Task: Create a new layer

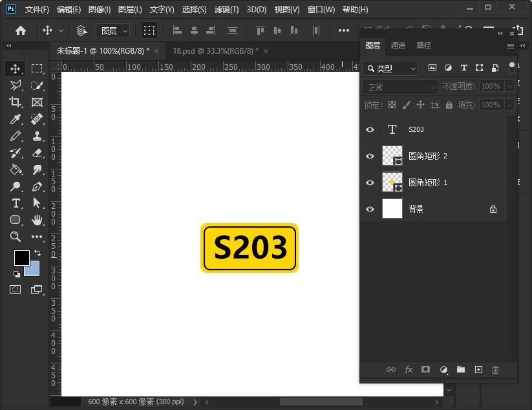Action: click(478, 370)
